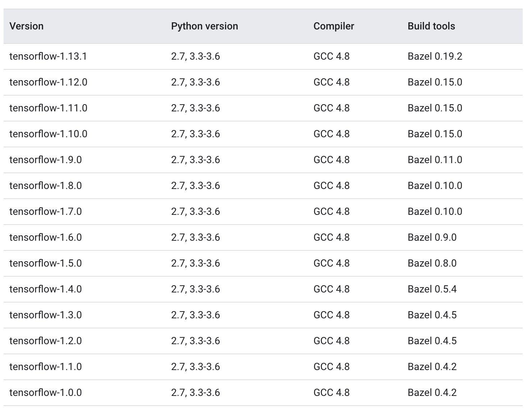The width and height of the screenshot is (532, 411).
Task: Click Bazel 0.4.5 in tensorflow-1.2.0 row
Action: (432, 341)
